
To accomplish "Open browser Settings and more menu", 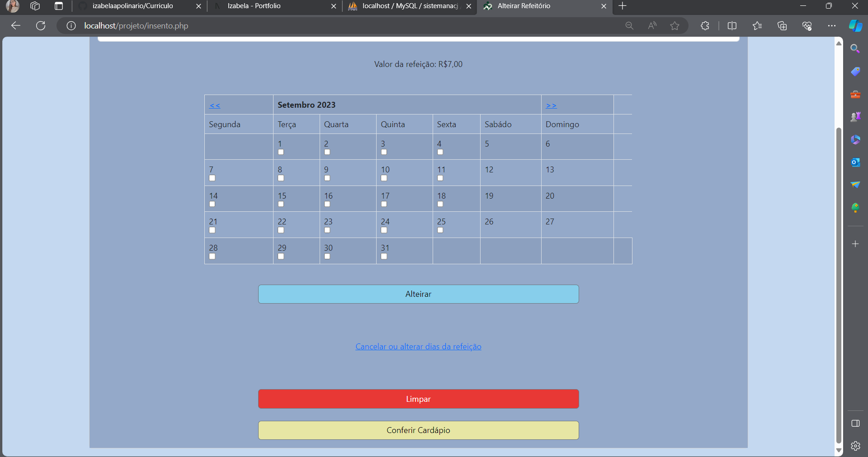I will click(x=831, y=26).
